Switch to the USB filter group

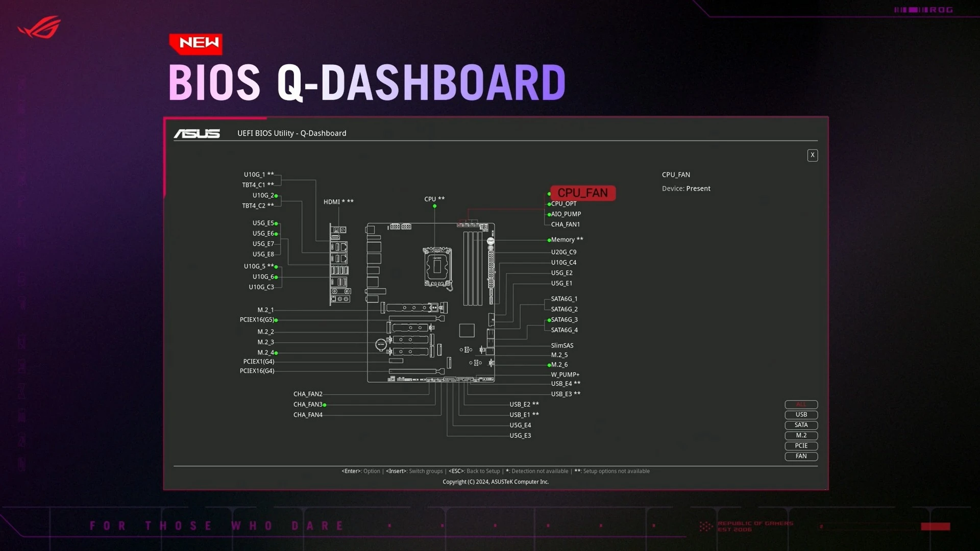[x=801, y=415]
